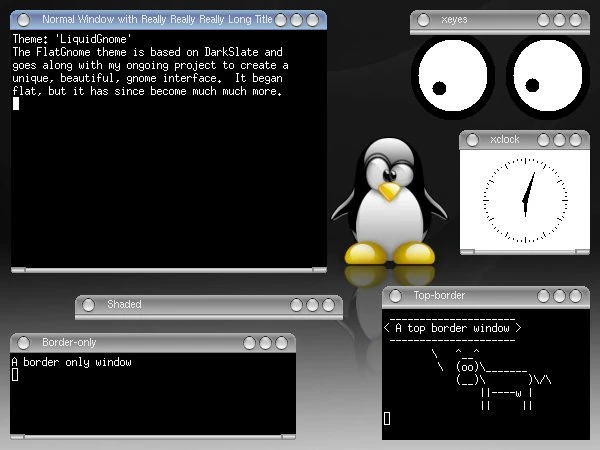Screen dimensions: 600x450
Task: Click middle of three right buttons on xeyes
Action: coord(559,20)
